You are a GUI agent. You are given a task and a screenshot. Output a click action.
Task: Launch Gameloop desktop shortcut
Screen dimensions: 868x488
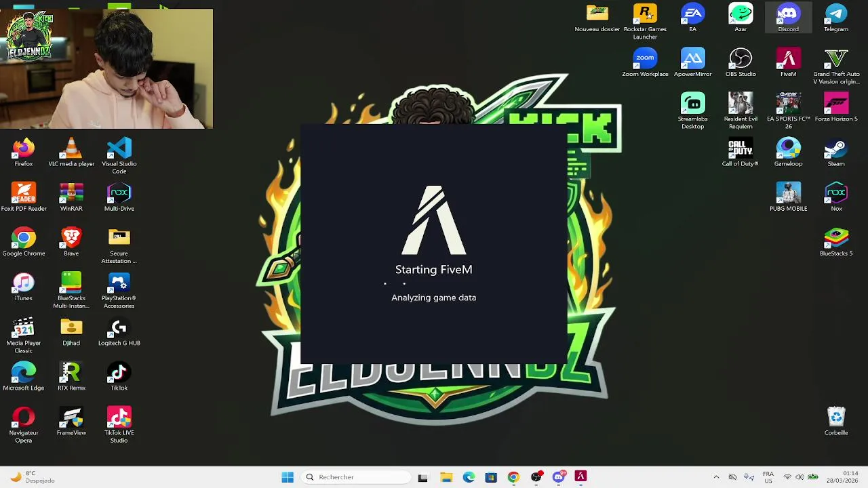tap(788, 152)
